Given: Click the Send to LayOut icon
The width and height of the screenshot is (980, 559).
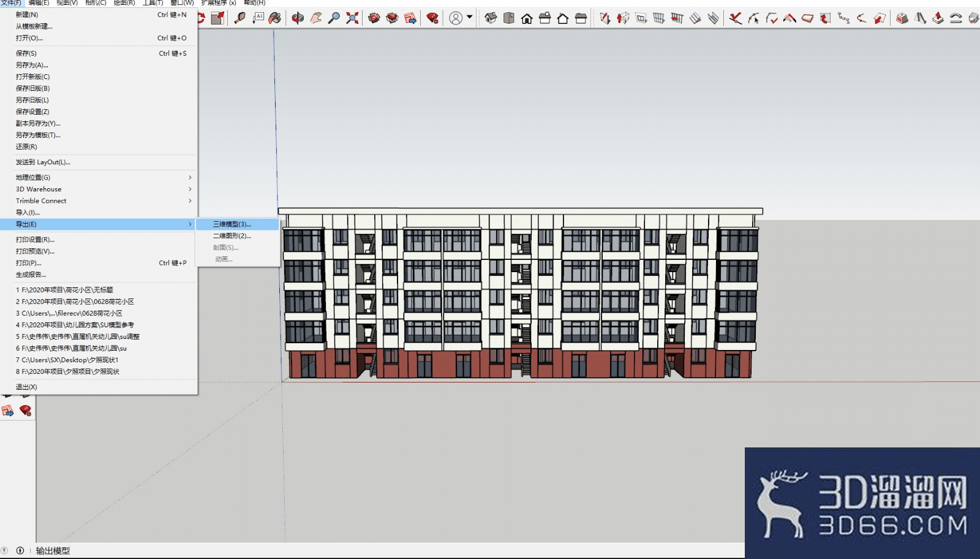Looking at the screenshot, I should (410, 18).
